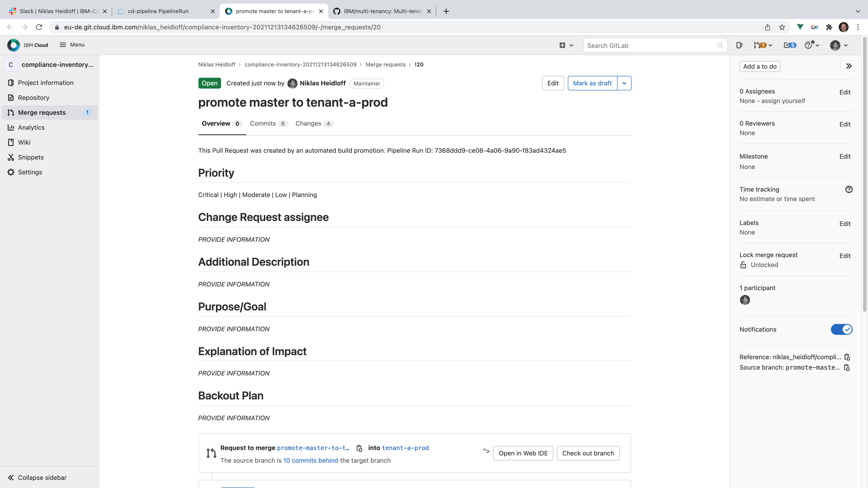Open the 10 commits behind link
Screen dimensions: 868x488
tap(310, 460)
